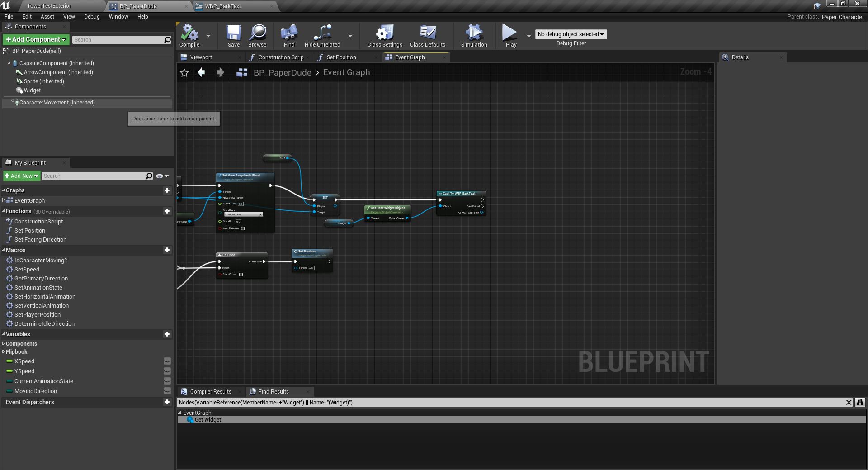This screenshot has width=868, height=470.
Task: Start Simulation mode
Action: click(x=474, y=36)
